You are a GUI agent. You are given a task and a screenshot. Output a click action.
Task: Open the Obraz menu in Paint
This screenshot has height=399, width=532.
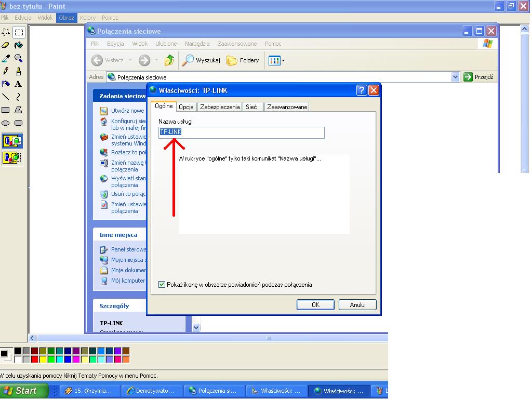click(66, 18)
